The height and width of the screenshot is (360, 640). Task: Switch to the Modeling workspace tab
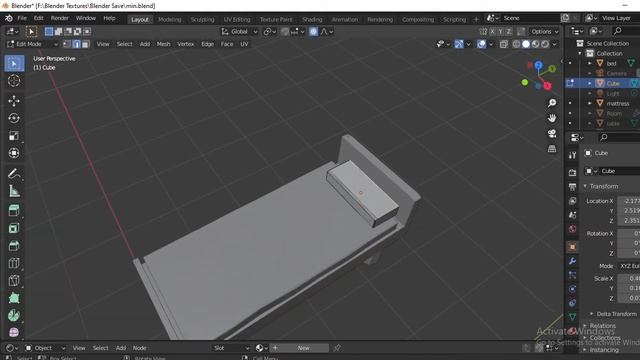pos(169,19)
